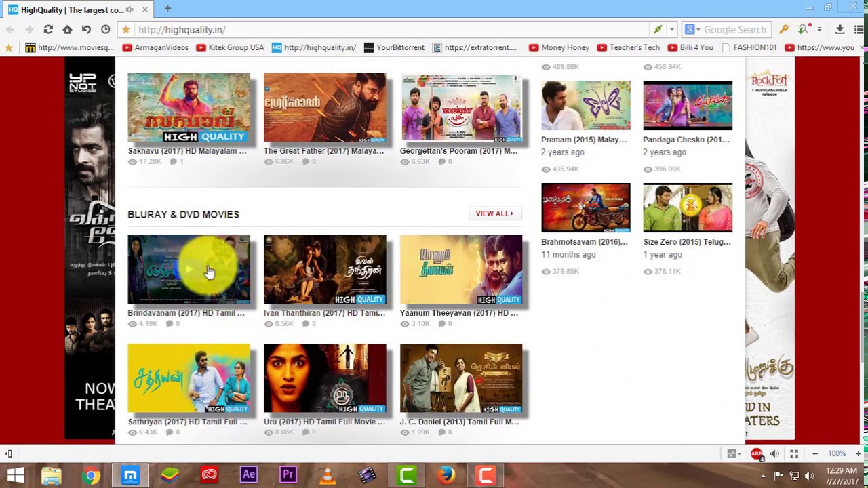Open the YourBittorrent bookmark

394,47
